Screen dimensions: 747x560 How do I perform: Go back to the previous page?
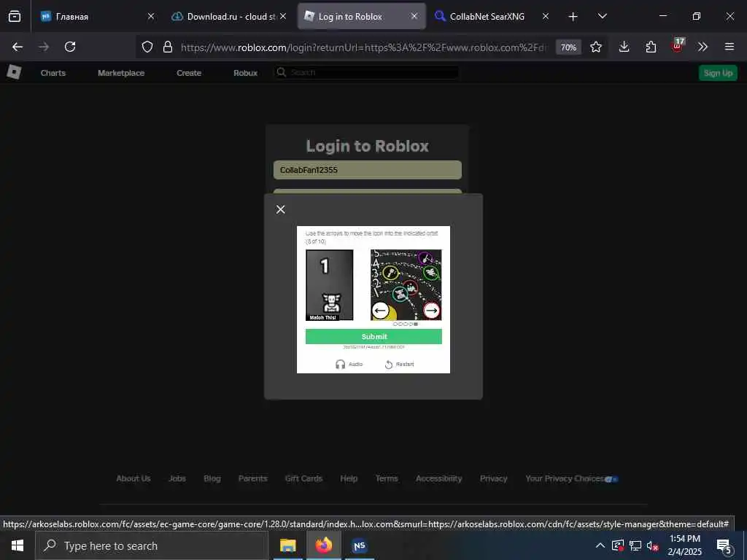(18, 47)
